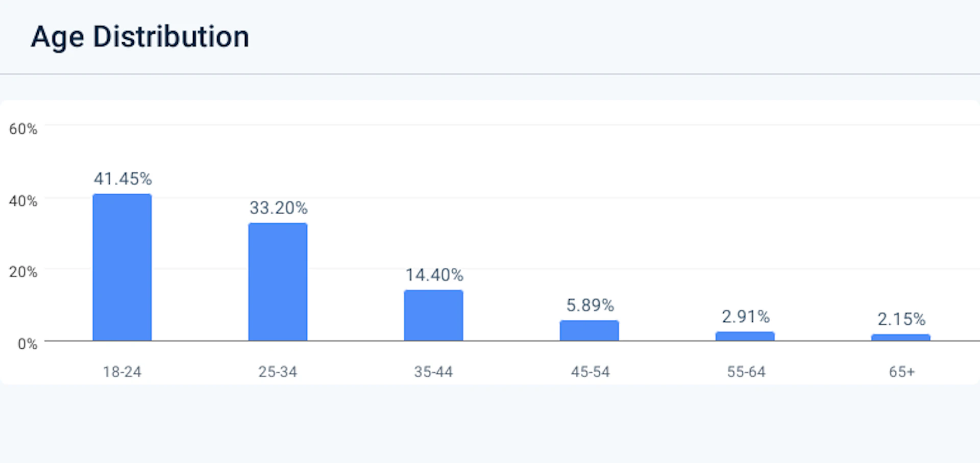Select the 33.20% value label
The width and height of the screenshot is (980, 463).
278,208
